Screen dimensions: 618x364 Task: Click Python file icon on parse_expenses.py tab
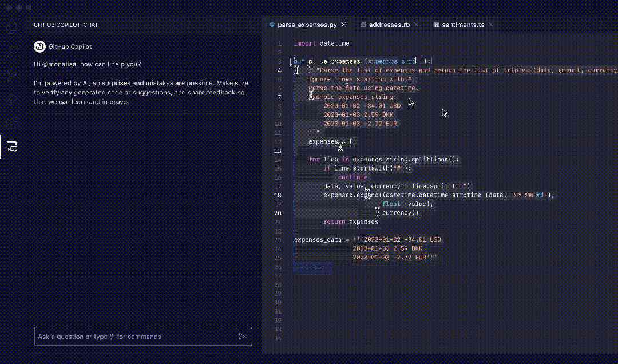click(272, 25)
